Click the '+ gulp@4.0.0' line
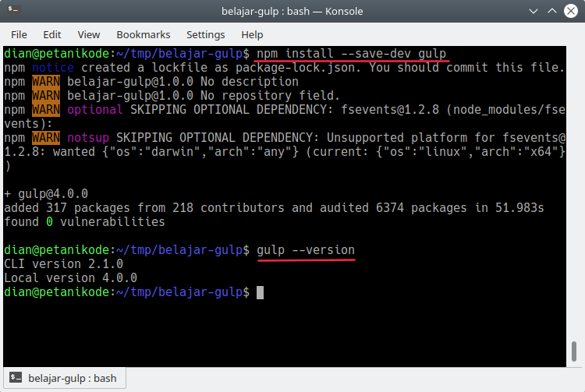The image size is (585, 392). 46,194
